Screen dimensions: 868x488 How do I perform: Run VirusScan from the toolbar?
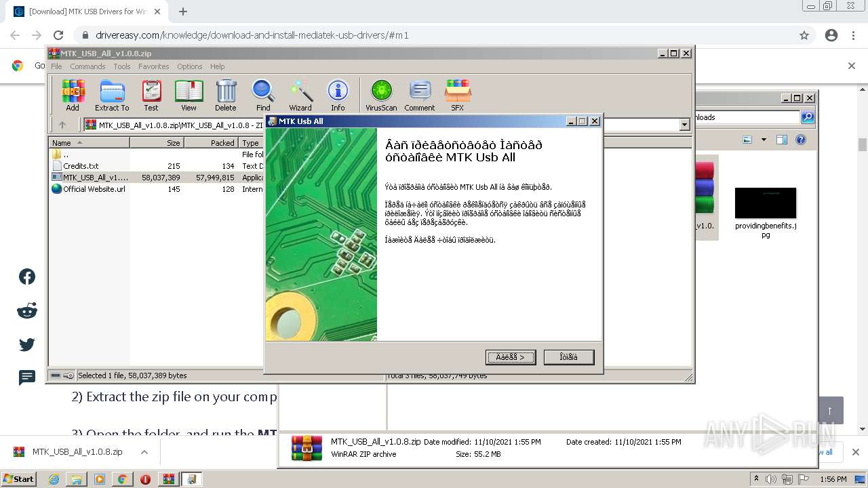pyautogui.click(x=381, y=95)
